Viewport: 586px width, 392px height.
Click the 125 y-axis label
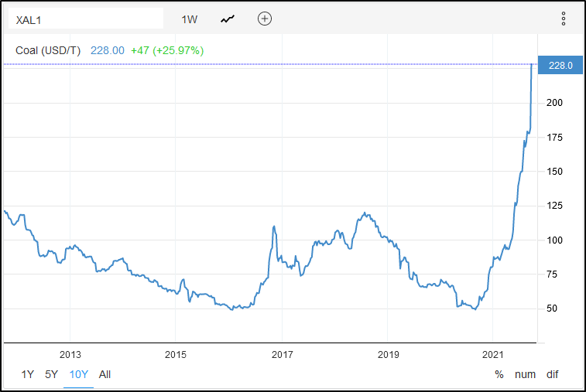click(x=554, y=206)
